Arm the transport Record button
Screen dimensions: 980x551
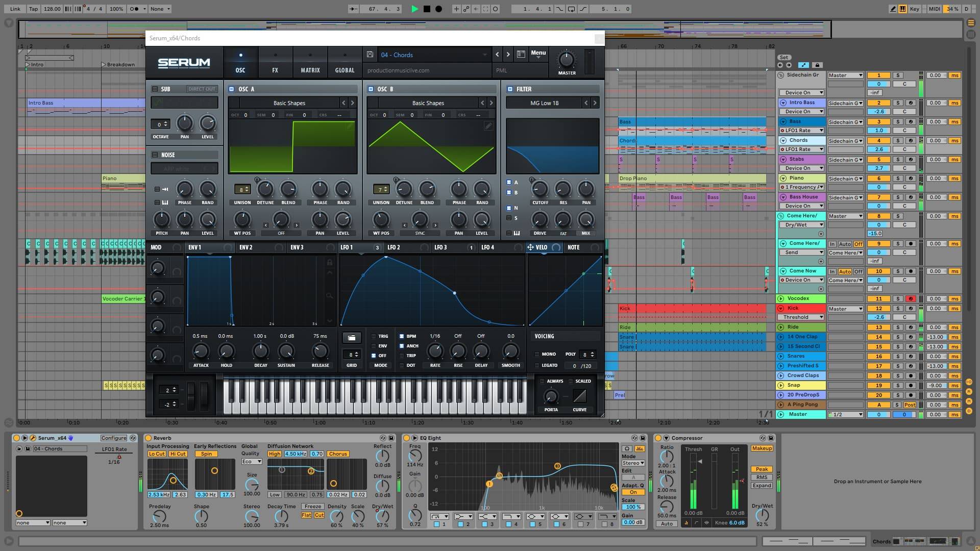click(x=438, y=9)
